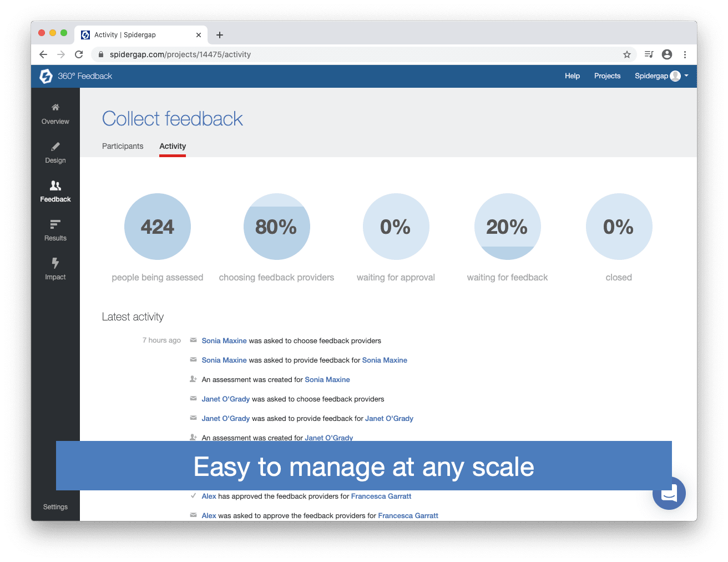Open the browser tab options menu
This screenshot has width=728, height=562.
198,34
